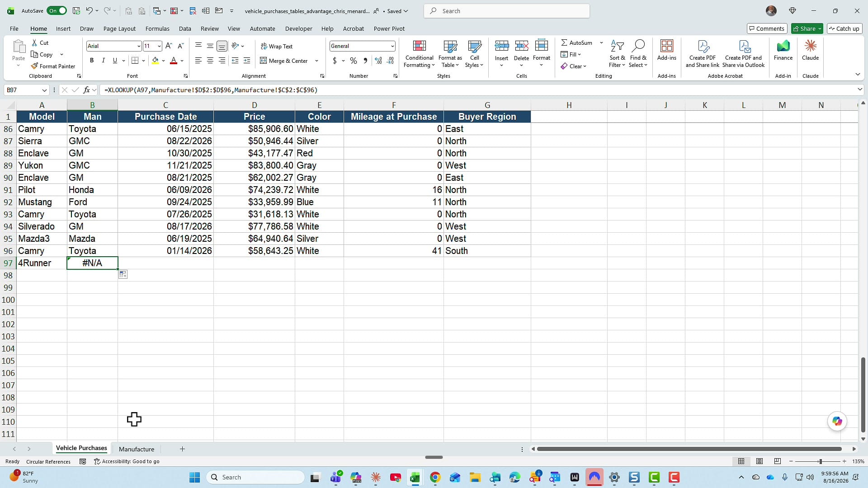Click Accessibility: Good to go

(x=127, y=461)
